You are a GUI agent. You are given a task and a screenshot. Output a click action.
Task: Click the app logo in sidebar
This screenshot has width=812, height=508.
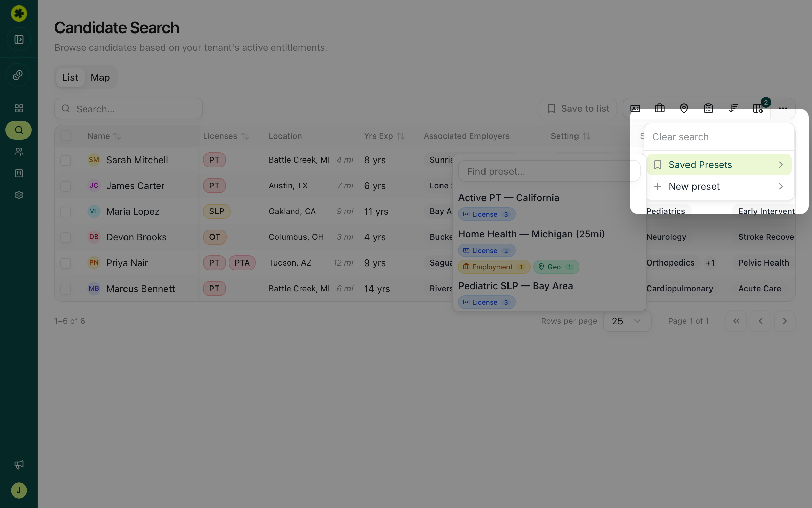(19, 14)
